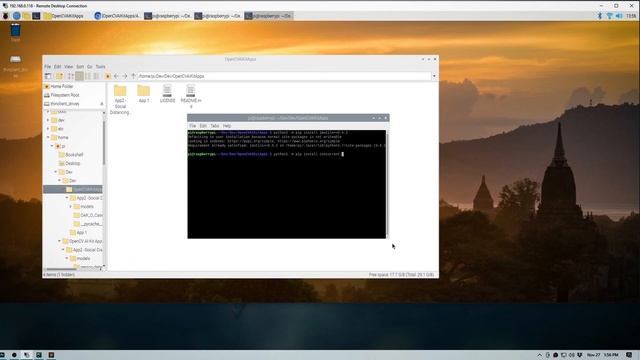Select the App 1 folder in the tree
This screenshot has height=360, width=640.
coord(78,233)
